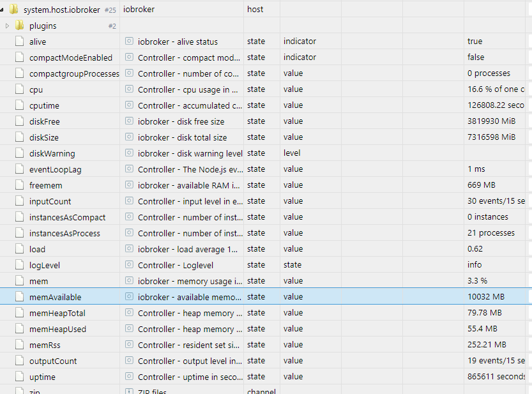This screenshot has height=394, width=532.
Task: Click the freemem file icon
Action: [x=20, y=185]
